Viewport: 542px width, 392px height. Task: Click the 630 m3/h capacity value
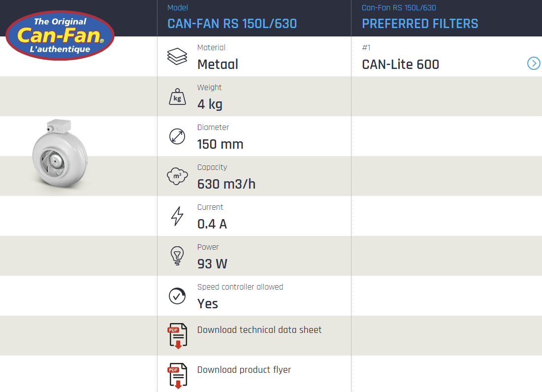[226, 184]
